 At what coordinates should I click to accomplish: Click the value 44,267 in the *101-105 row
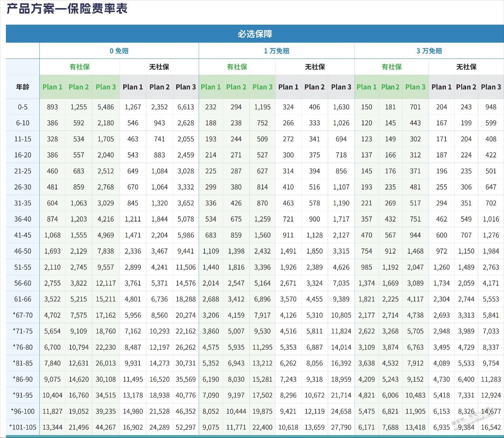pos(106,427)
